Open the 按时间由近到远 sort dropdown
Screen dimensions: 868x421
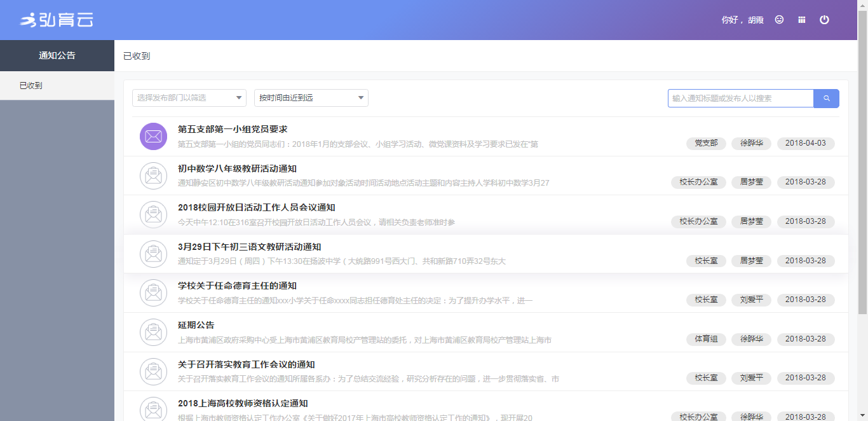click(x=311, y=98)
